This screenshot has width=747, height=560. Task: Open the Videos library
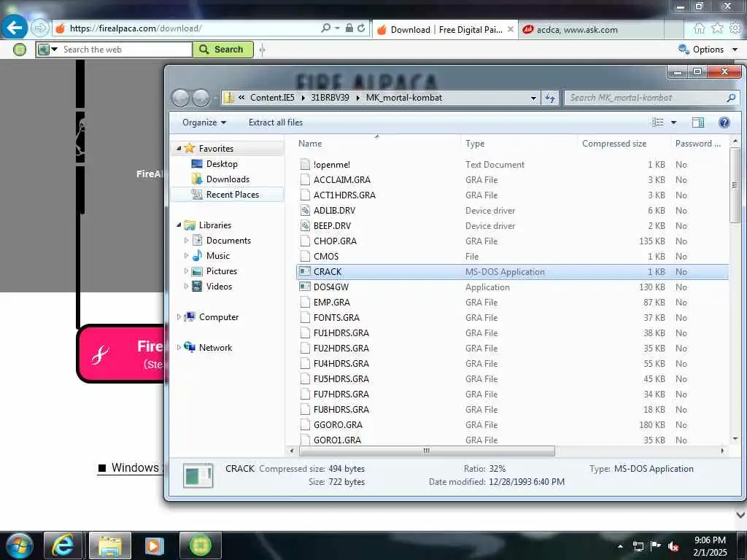(219, 286)
